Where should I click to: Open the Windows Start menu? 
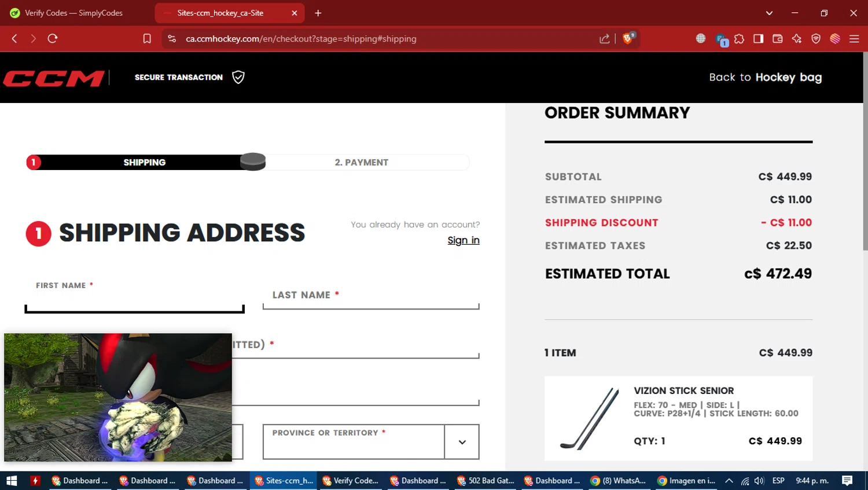12,481
